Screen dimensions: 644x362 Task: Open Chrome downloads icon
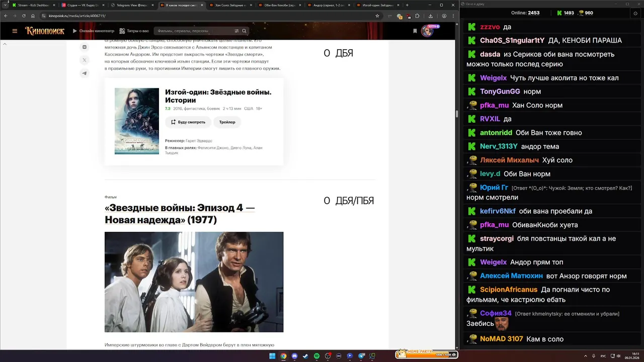click(x=431, y=16)
